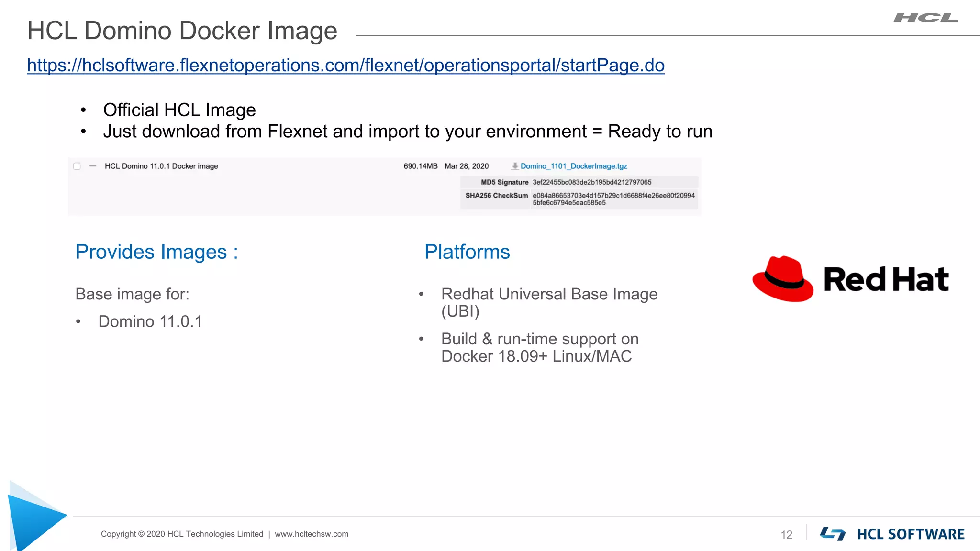980x551 pixels.
Task: Click the HCL Domino Docker Image title
Action: (182, 31)
